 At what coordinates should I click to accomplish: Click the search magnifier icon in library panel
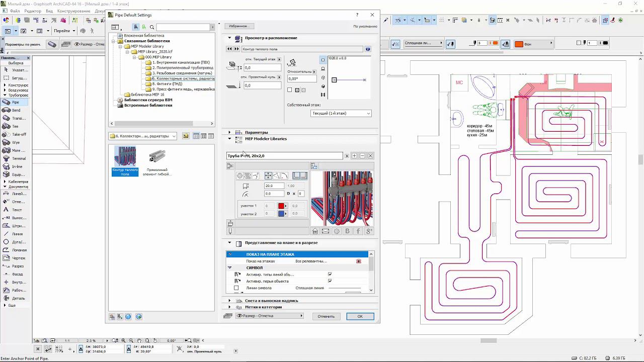coord(152,27)
